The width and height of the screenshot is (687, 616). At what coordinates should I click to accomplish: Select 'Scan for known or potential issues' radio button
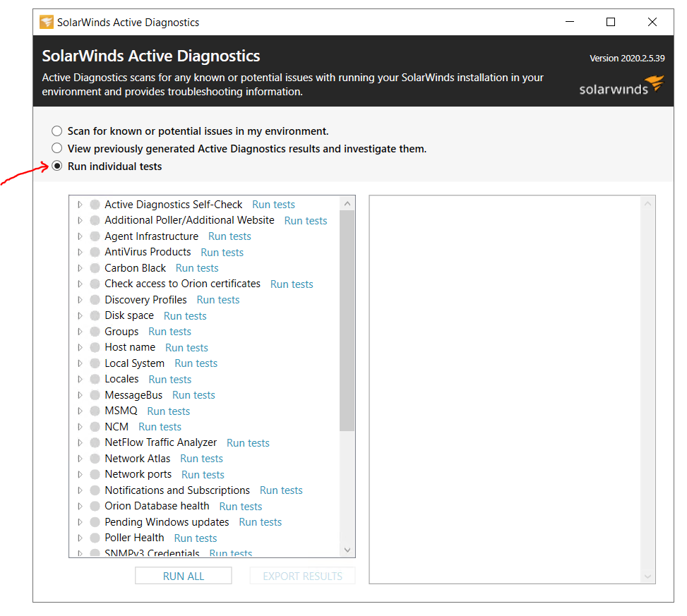click(57, 131)
